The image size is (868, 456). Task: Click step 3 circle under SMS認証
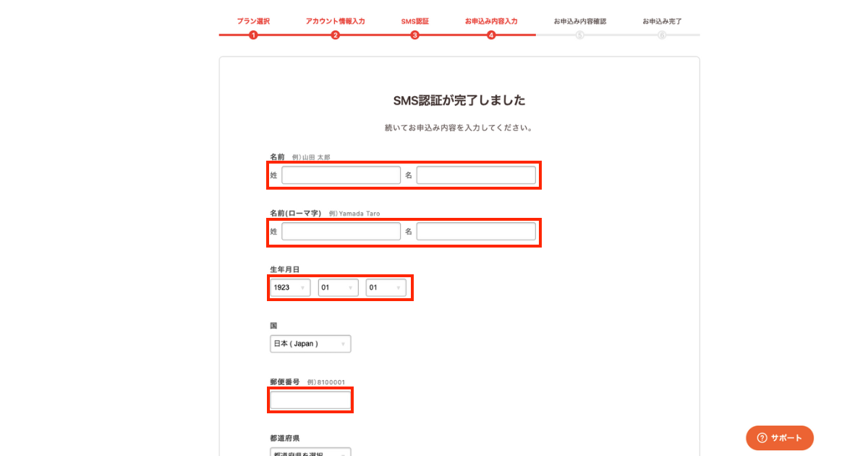tap(415, 35)
